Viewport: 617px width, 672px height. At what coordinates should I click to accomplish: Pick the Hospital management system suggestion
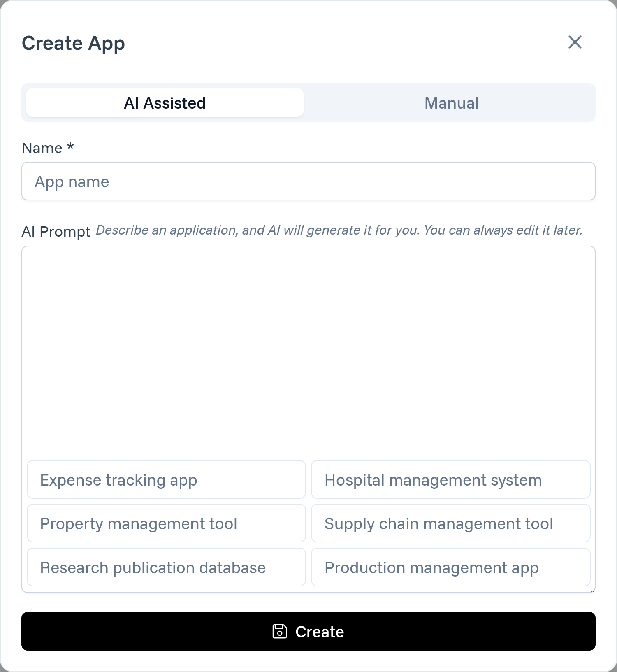(451, 480)
